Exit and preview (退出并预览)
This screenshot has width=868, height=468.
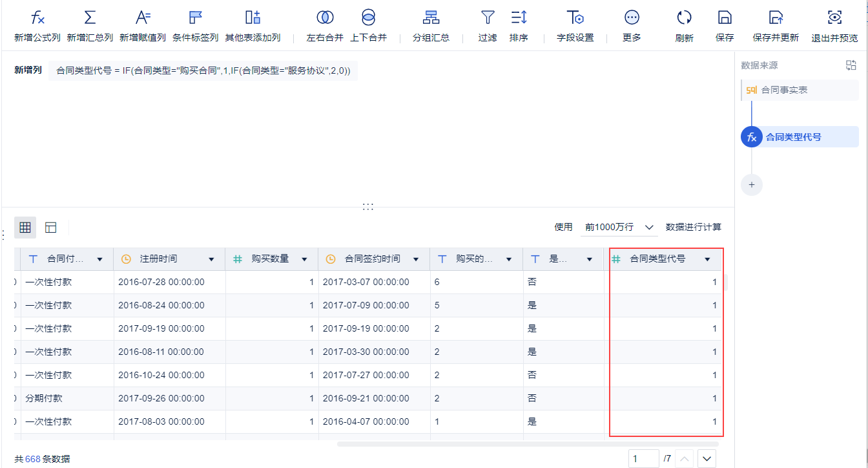pyautogui.click(x=834, y=26)
